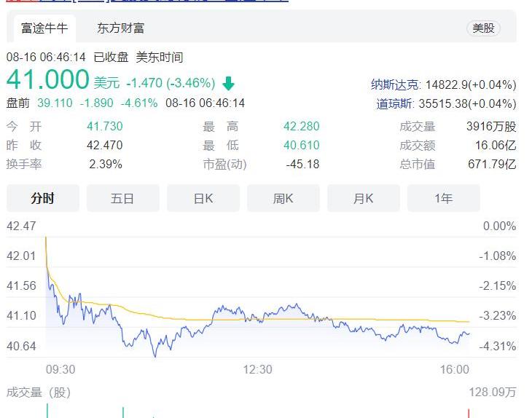Click the -4.31% percent axis label

tap(498, 346)
